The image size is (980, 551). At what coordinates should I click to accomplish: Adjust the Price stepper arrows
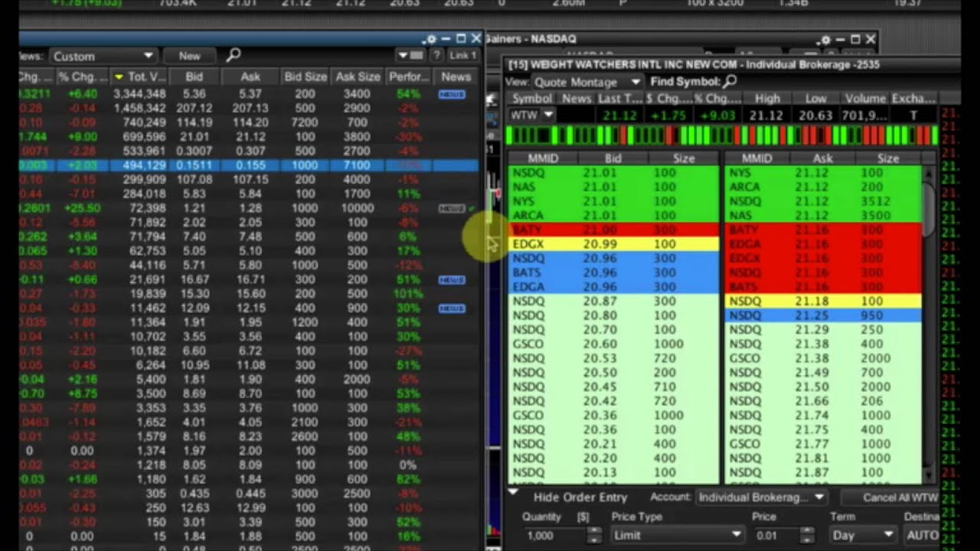pos(807,536)
